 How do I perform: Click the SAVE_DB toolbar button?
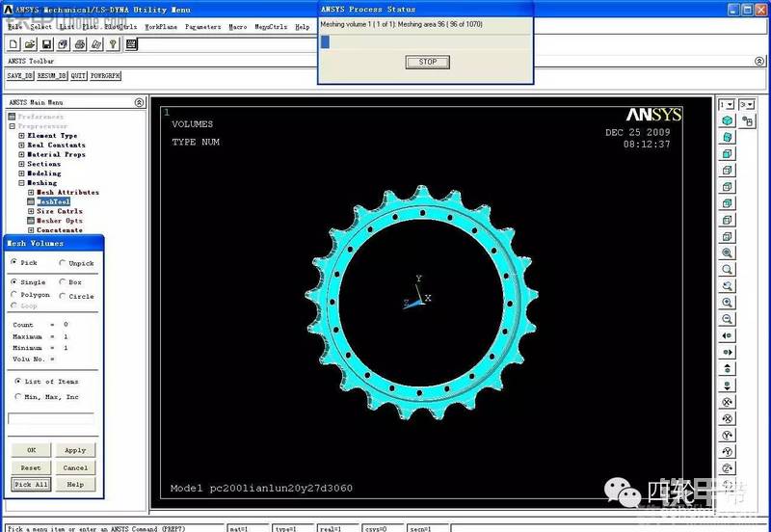19,76
